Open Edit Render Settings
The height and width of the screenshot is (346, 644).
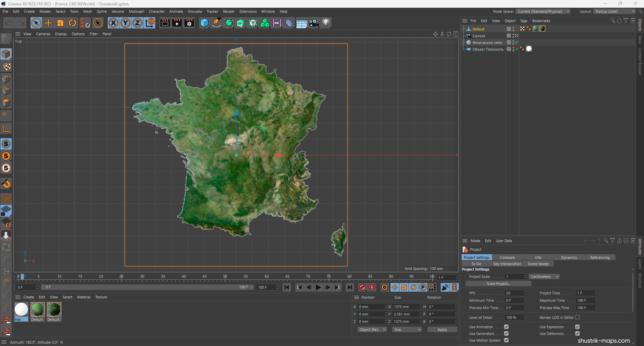pyautogui.click(x=189, y=23)
